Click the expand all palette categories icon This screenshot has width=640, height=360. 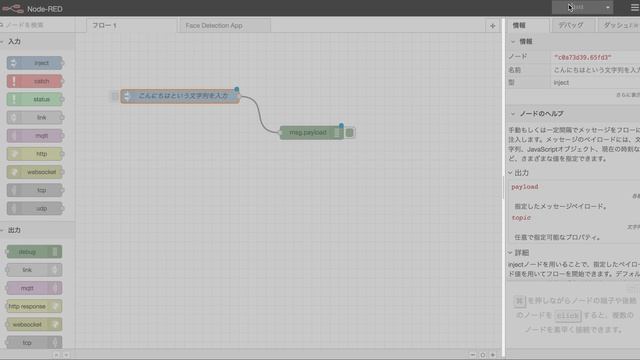coord(66,355)
